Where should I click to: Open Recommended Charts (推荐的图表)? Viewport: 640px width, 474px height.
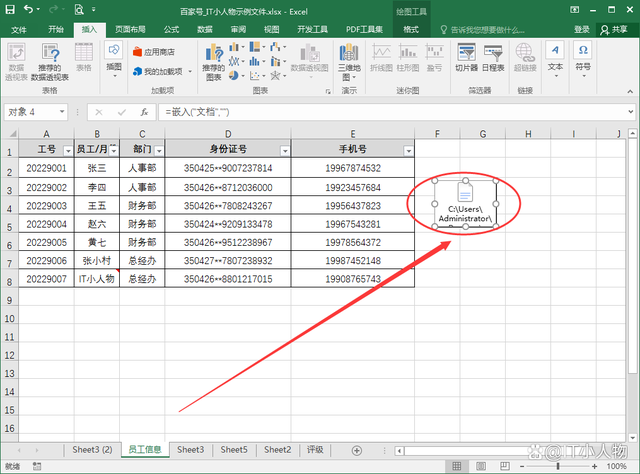click(x=214, y=62)
